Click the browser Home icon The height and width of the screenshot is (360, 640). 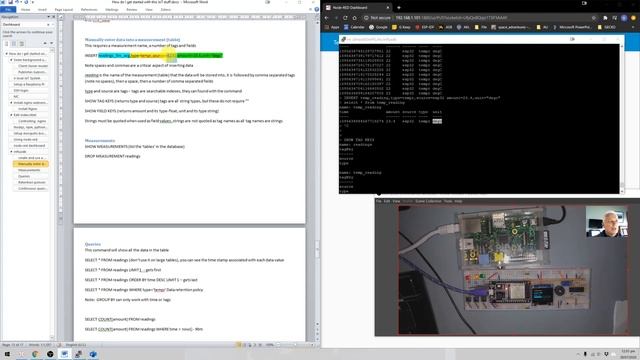[x=354, y=18]
